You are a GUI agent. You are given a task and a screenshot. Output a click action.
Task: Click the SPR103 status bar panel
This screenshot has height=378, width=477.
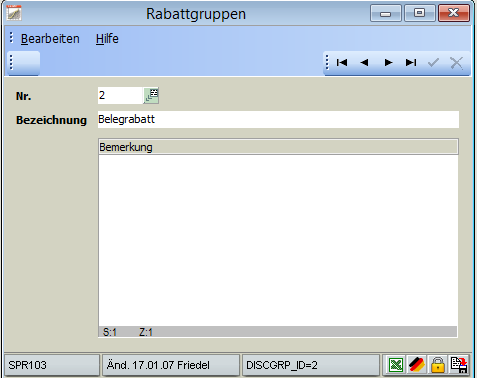click(52, 365)
